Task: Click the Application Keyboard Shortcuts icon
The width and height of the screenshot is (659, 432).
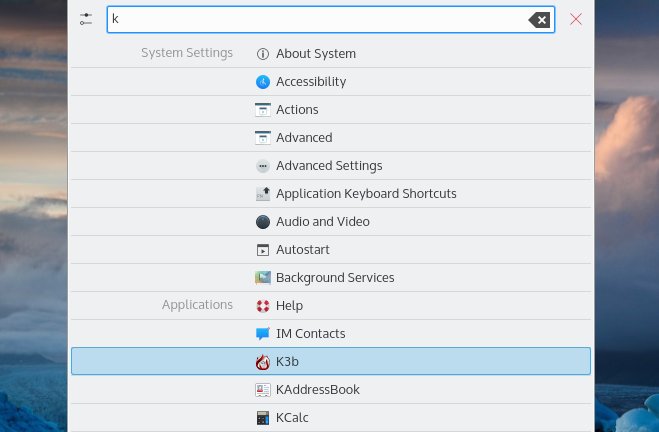Action: [263, 194]
